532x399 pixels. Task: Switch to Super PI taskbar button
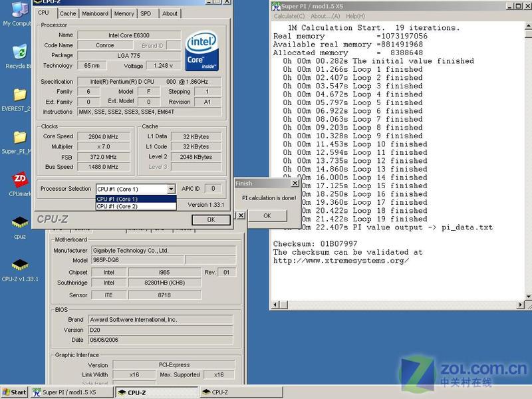pos(72,392)
